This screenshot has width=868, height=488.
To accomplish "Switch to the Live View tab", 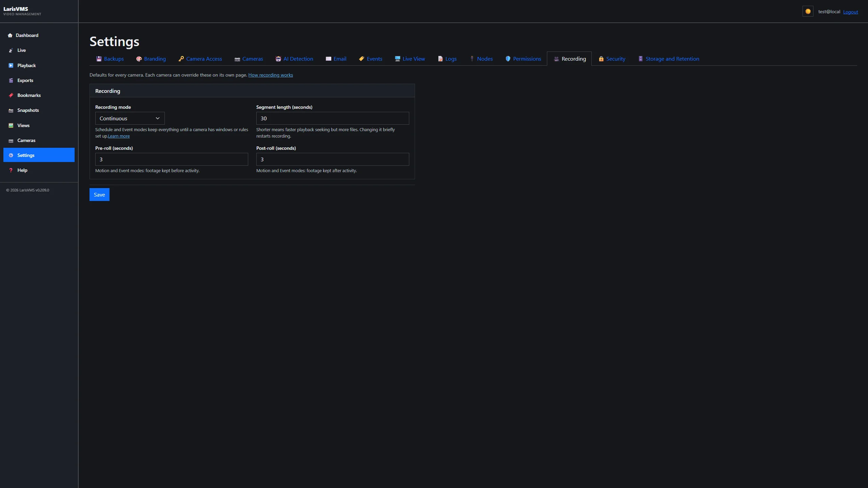I will tap(410, 59).
